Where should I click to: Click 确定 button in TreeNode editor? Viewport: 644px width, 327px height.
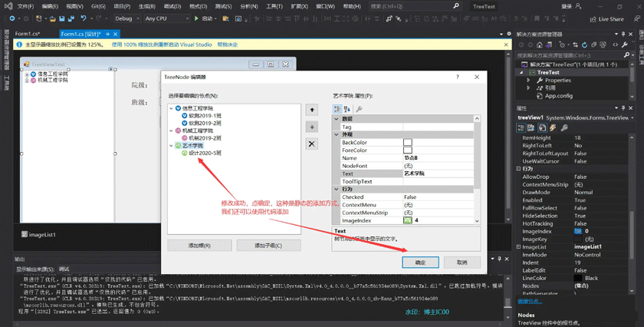(x=420, y=263)
